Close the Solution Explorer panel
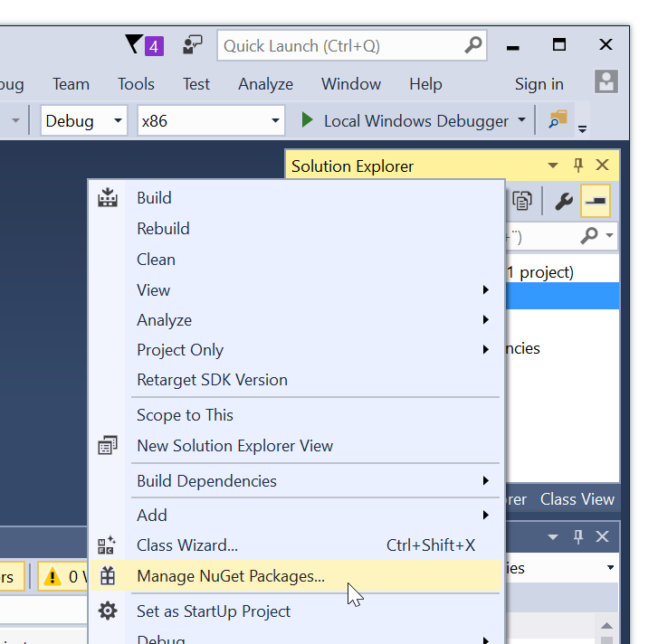Viewport: 658px width, 644px height. pos(603,166)
